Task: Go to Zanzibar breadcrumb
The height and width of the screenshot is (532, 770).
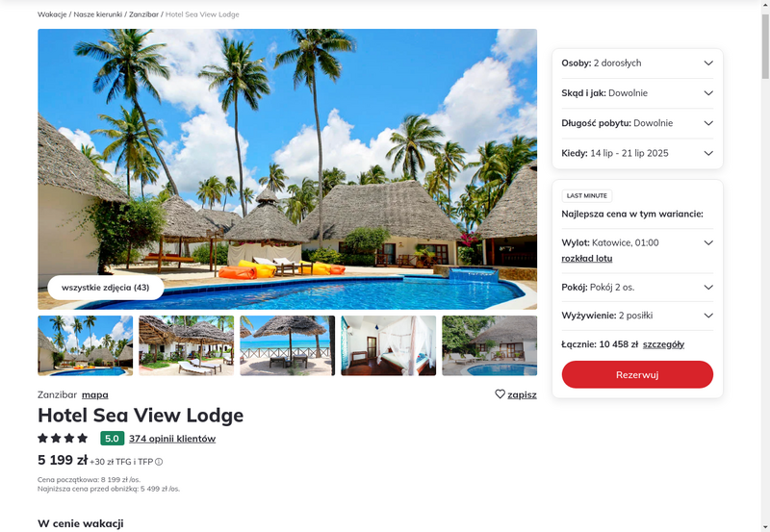Action: [x=143, y=14]
